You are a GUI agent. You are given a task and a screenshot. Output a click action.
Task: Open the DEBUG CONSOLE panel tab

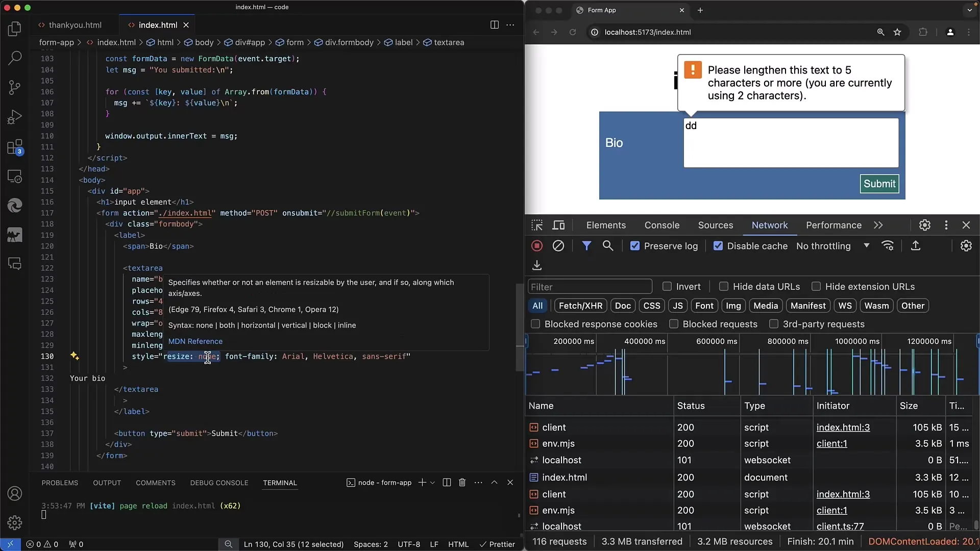[219, 483]
